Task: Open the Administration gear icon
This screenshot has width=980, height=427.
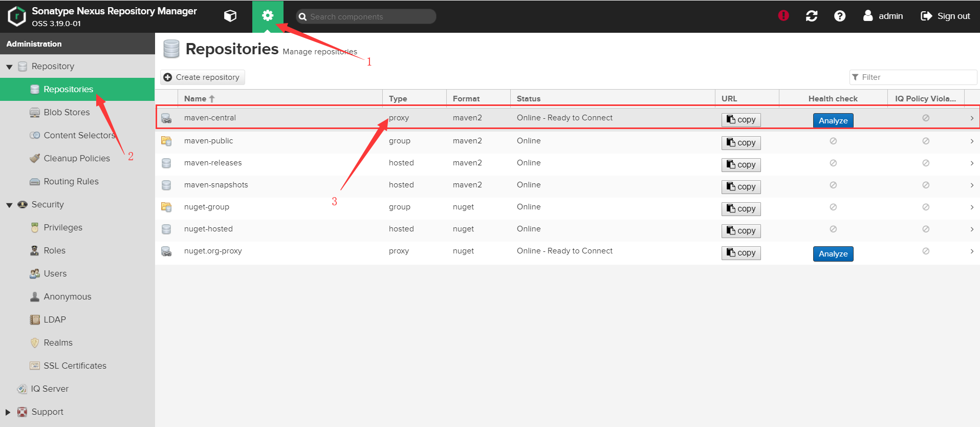Action: tap(268, 16)
